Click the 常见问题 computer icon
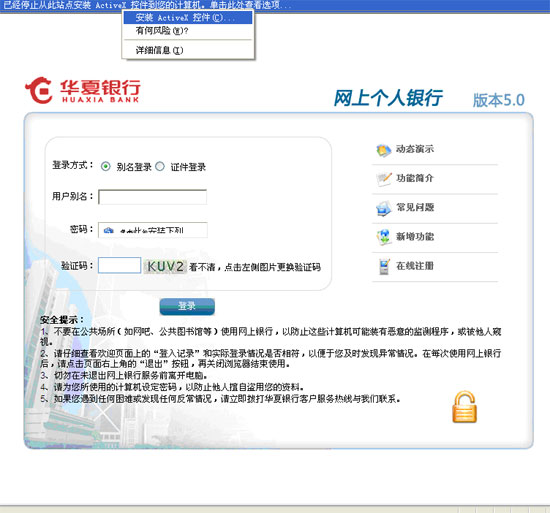 point(383,208)
